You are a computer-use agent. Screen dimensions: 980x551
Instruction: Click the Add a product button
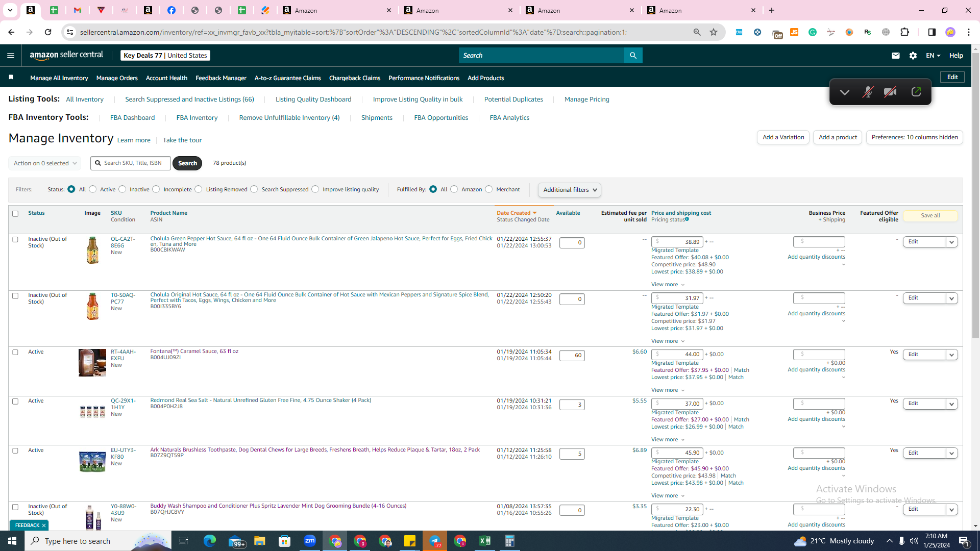pos(838,137)
